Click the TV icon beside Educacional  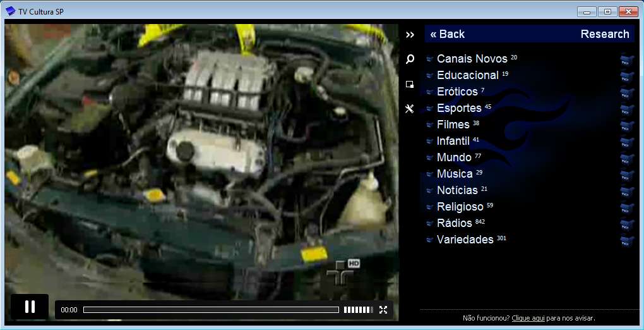pyautogui.click(x=627, y=76)
